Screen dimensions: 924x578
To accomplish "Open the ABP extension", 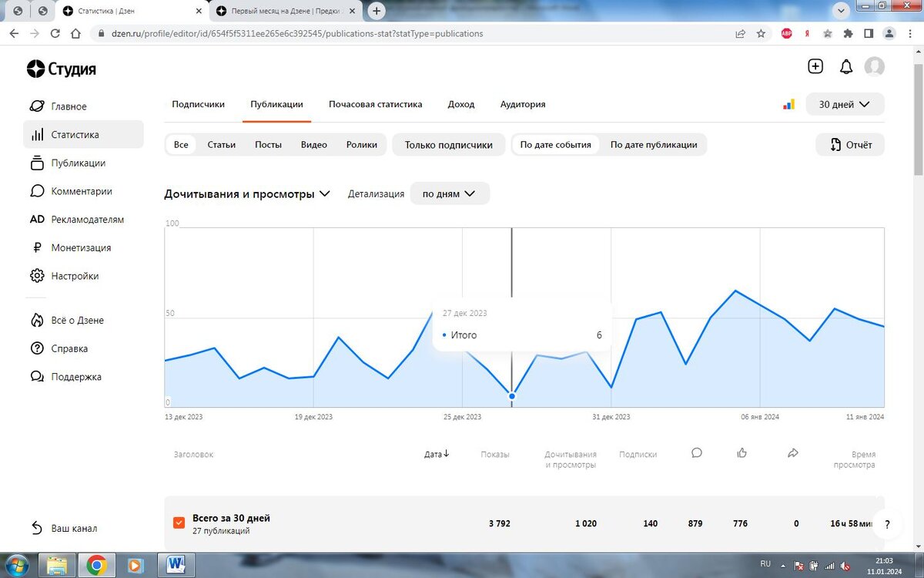I will click(787, 34).
